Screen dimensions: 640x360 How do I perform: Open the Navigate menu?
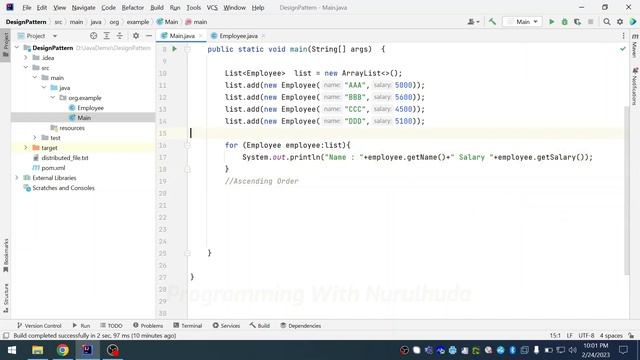point(83,8)
